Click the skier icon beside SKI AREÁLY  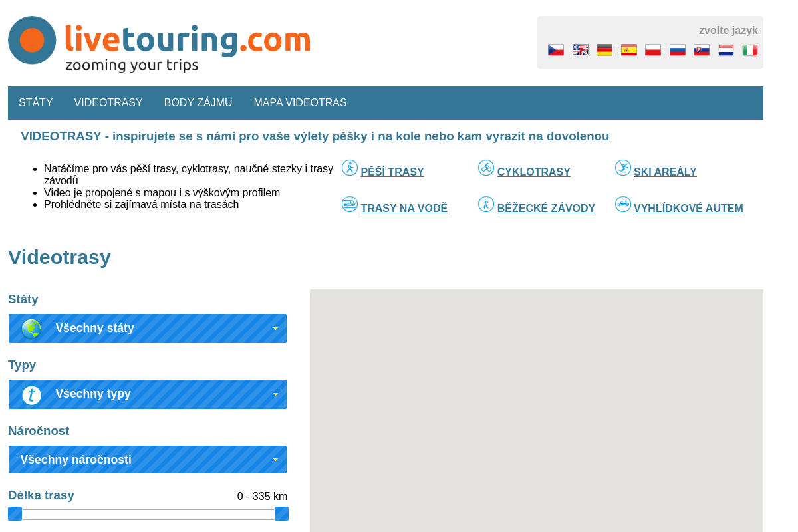pos(623,167)
